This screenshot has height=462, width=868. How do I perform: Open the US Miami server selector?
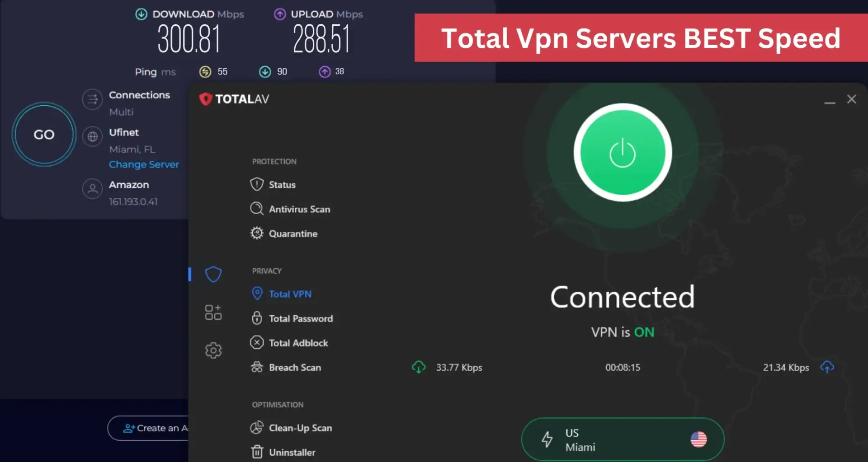click(x=623, y=439)
